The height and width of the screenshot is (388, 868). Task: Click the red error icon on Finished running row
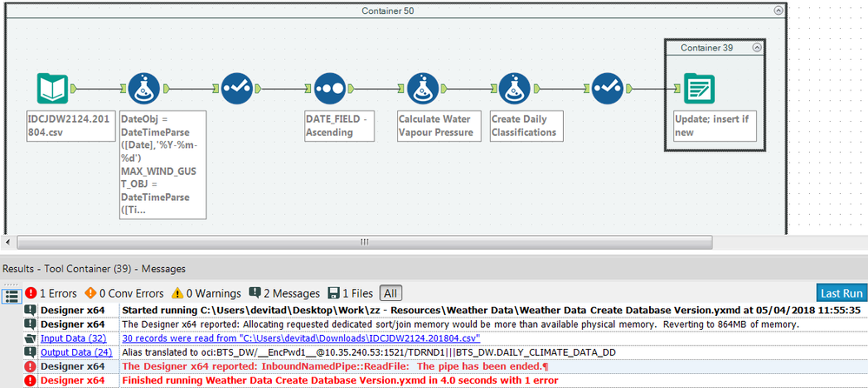click(x=30, y=381)
